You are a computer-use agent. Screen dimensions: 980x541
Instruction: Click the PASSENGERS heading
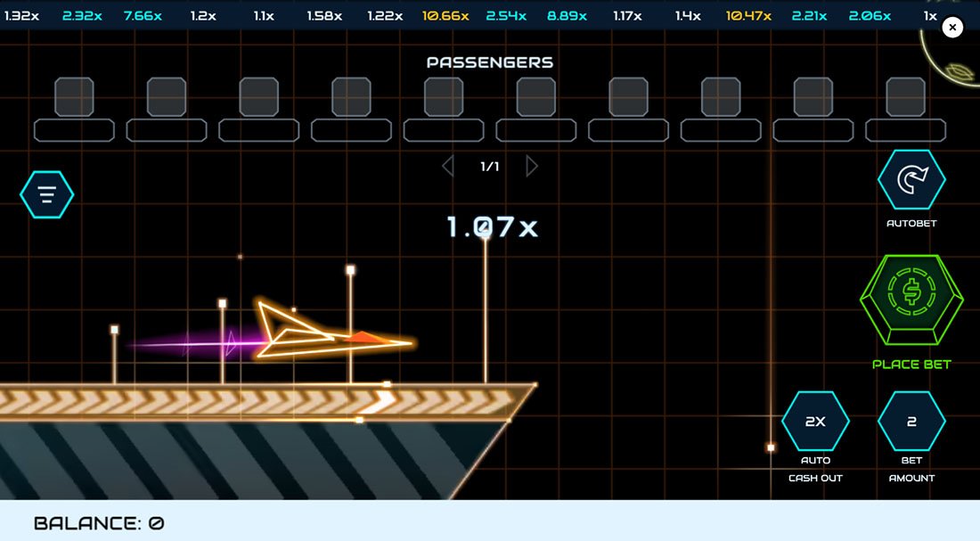tap(490, 62)
